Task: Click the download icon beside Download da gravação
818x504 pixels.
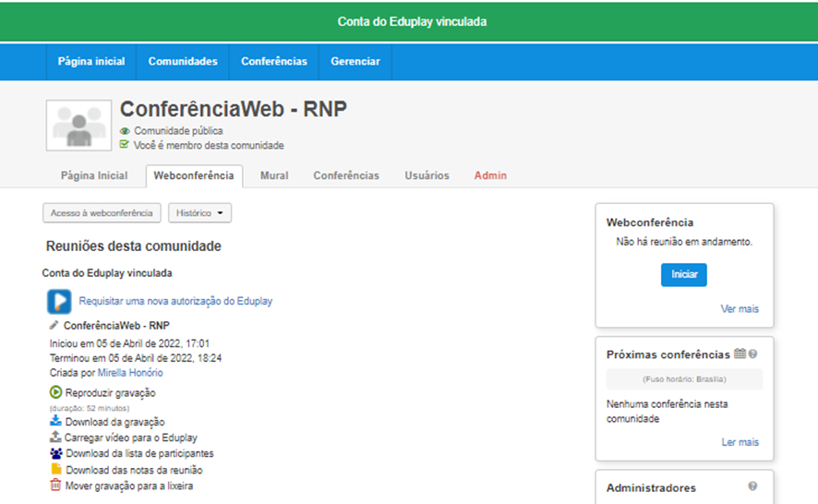Action: point(55,421)
